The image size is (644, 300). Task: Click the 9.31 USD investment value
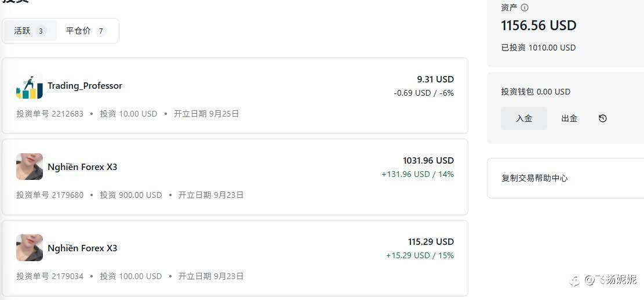pyautogui.click(x=435, y=79)
